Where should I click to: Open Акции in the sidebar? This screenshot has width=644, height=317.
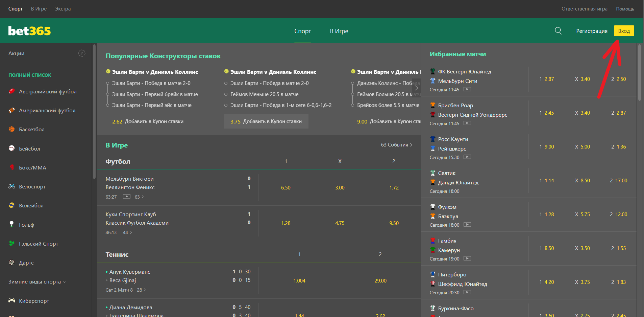coord(16,53)
